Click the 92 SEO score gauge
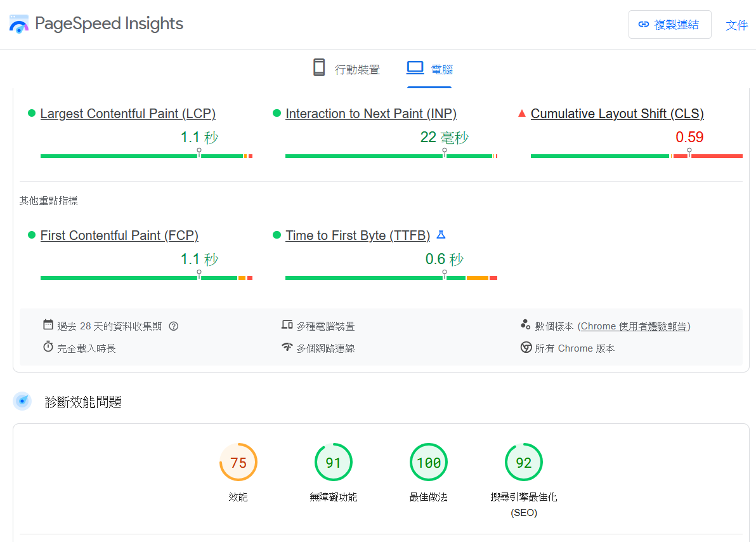 524,463
